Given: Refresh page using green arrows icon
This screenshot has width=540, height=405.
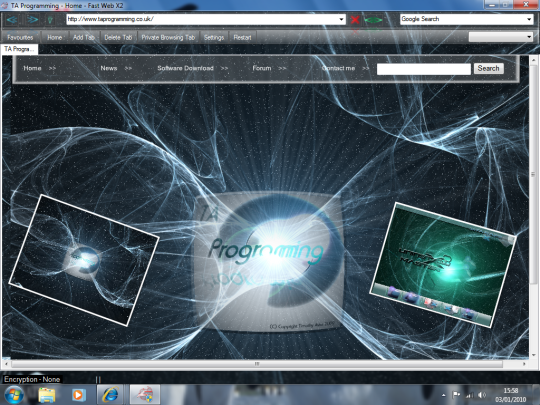Looking at the screenshot, I should pyautogui.click(x=373, y=20).
